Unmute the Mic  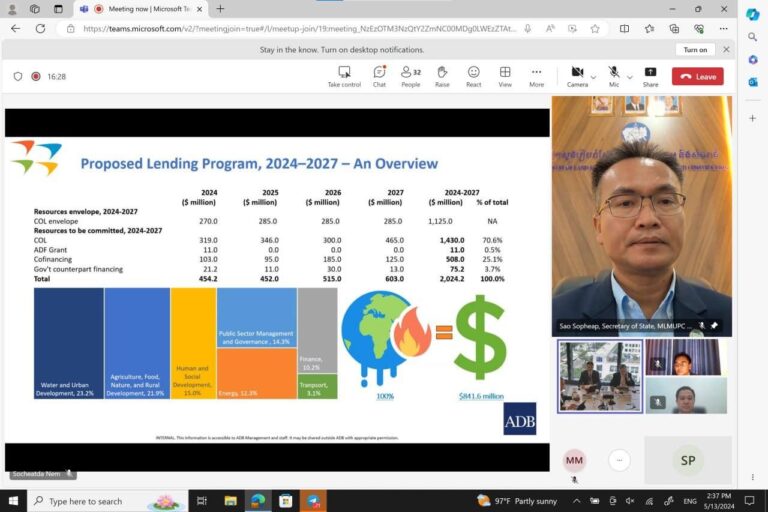point(614,77)
